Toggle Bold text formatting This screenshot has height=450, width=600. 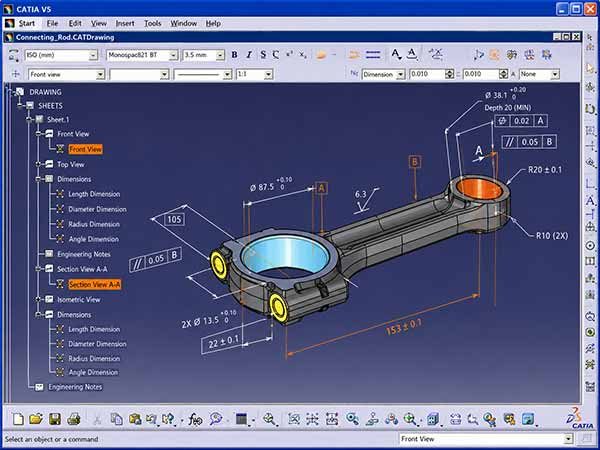(234, 55)
